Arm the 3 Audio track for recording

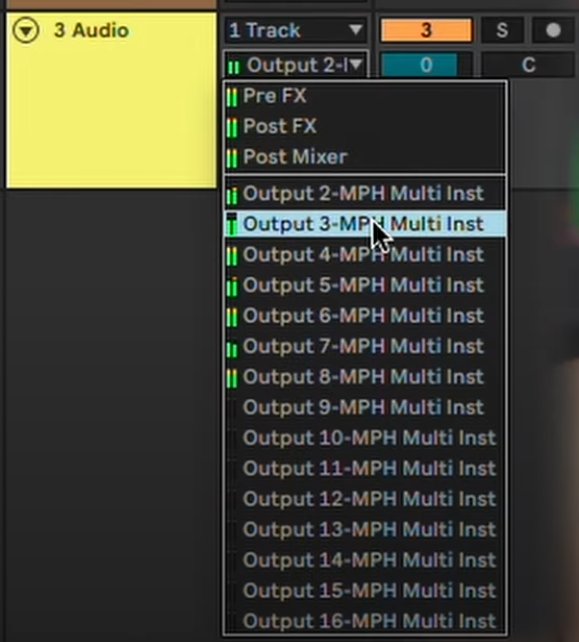tap(553, 30)
